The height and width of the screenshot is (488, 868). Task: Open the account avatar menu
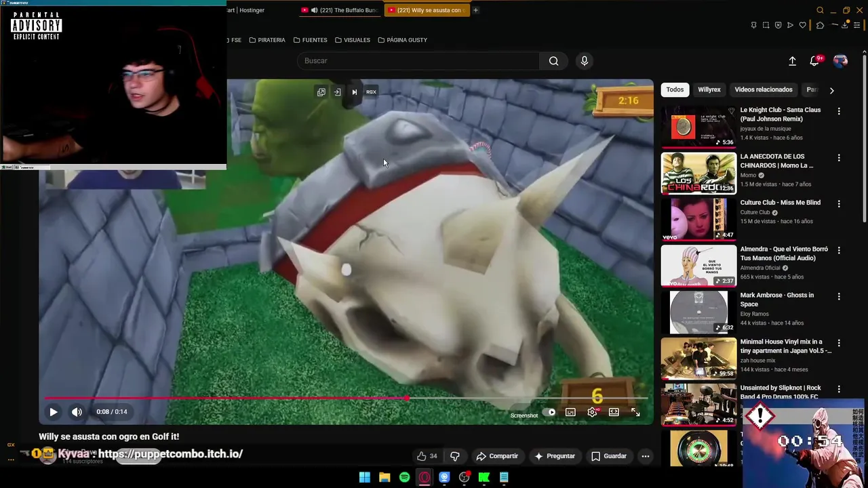coord(840,61)
